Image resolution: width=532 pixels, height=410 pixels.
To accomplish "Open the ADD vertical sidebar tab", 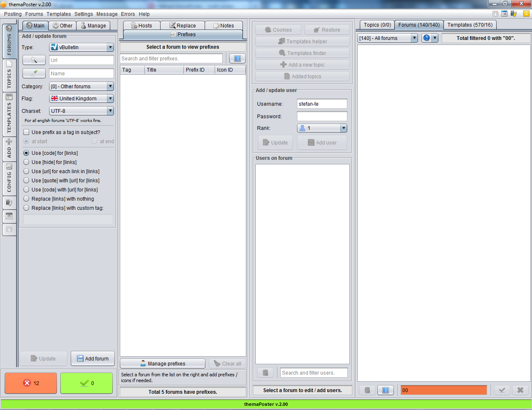I will tap(9, 149).
